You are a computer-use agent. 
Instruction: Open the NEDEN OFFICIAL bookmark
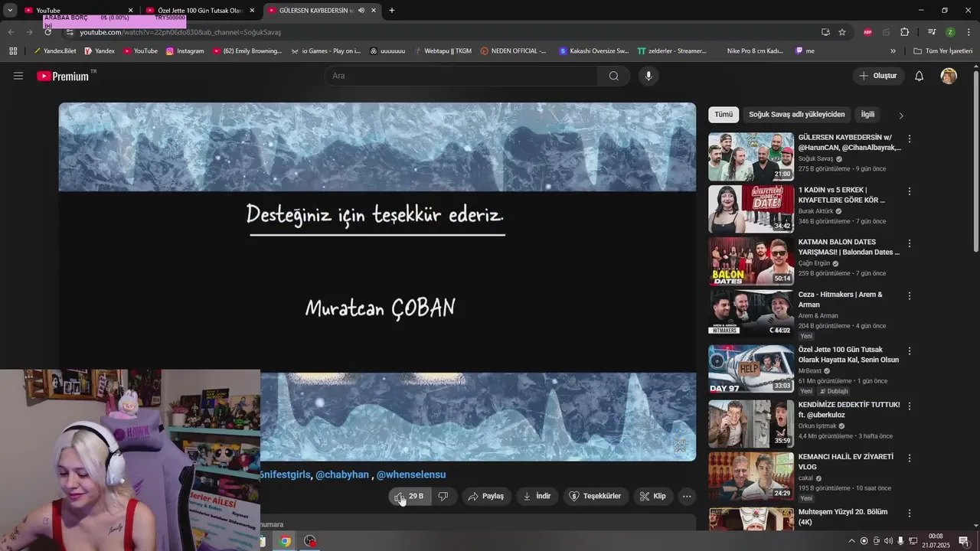click(514, 51)
